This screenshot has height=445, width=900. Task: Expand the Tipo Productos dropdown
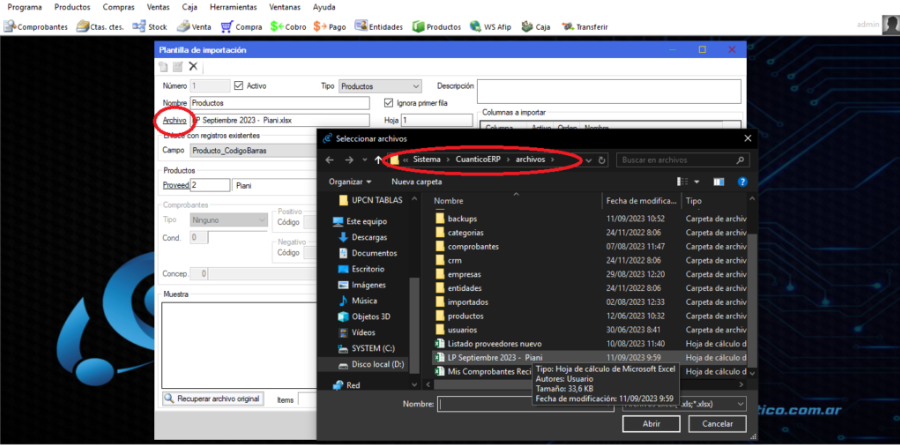[x=415, y=87]
